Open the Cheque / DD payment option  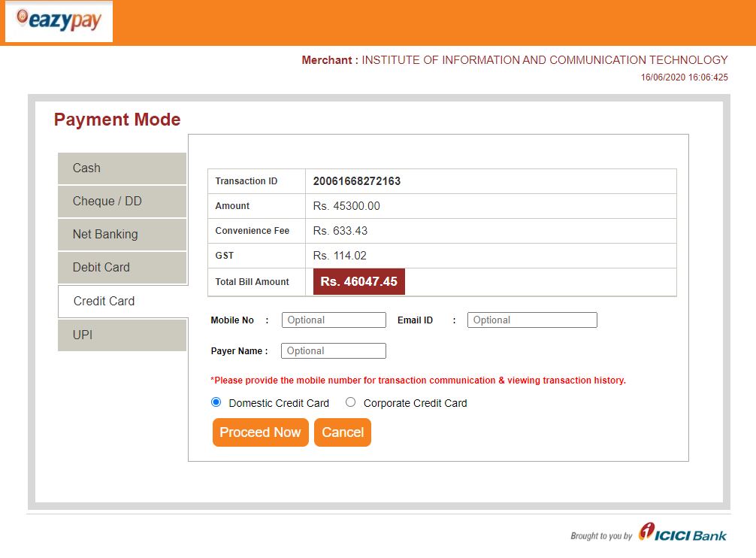(x=121, y=201)
